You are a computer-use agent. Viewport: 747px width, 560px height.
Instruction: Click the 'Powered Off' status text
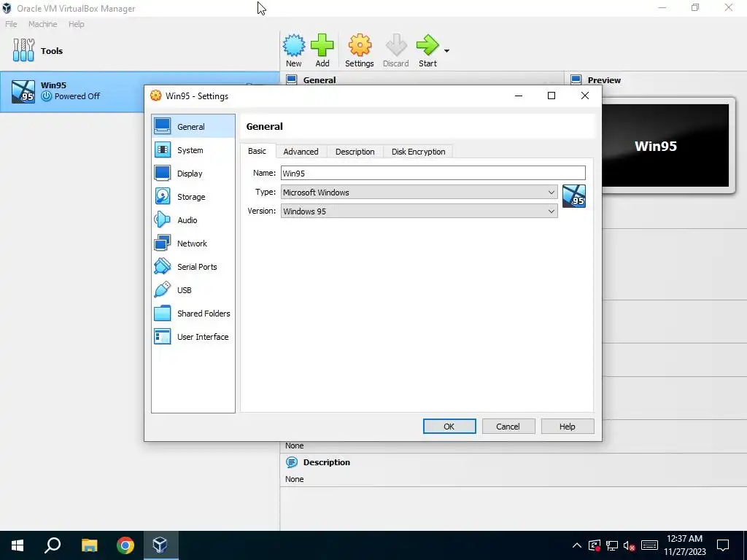[77, 96]
